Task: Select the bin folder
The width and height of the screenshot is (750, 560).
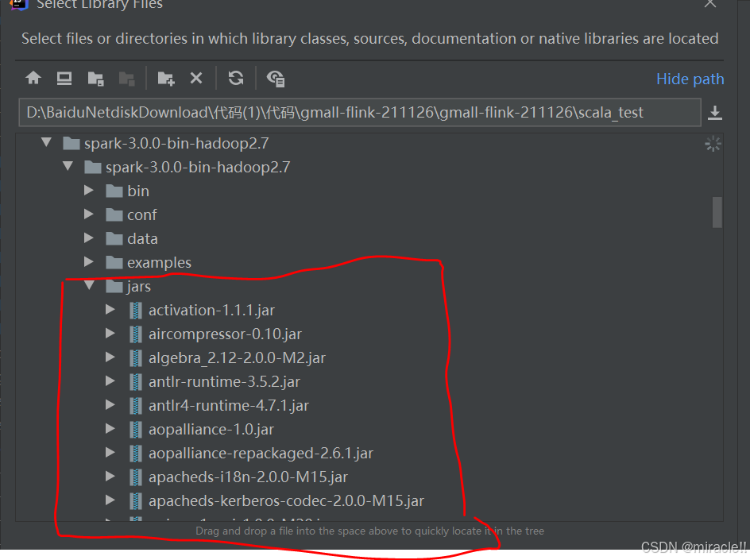Action: [128, 191]
